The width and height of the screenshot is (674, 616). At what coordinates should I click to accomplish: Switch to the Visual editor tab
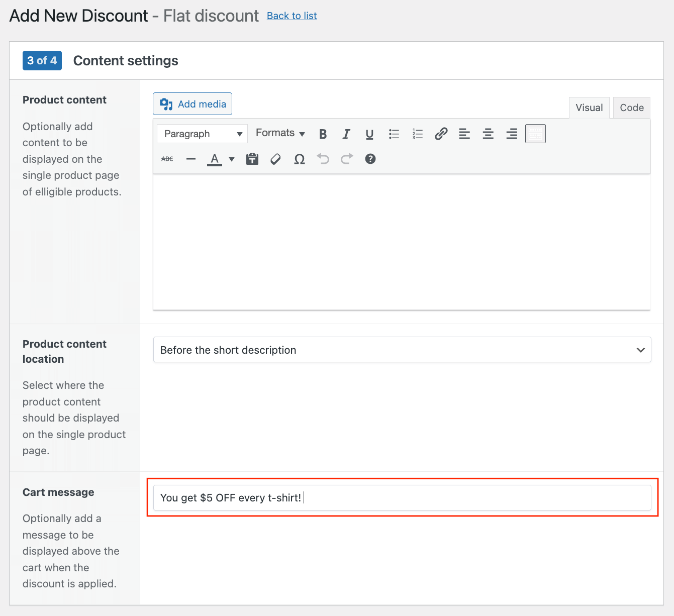click(589, 108)
